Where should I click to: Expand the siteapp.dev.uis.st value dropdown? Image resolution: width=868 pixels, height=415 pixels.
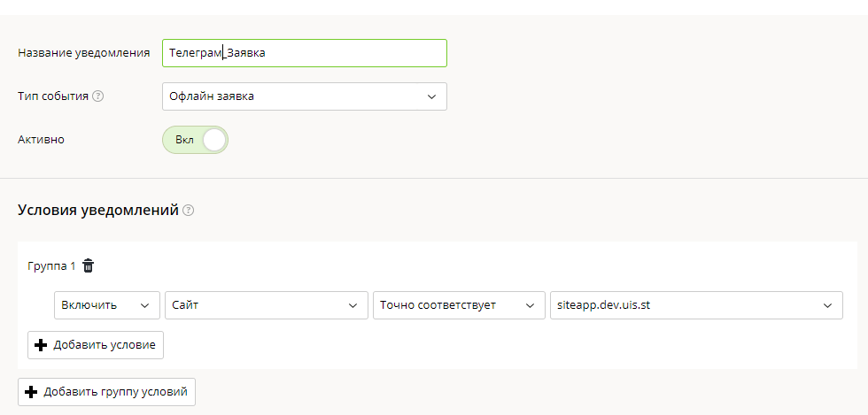[x=696, y=305]
